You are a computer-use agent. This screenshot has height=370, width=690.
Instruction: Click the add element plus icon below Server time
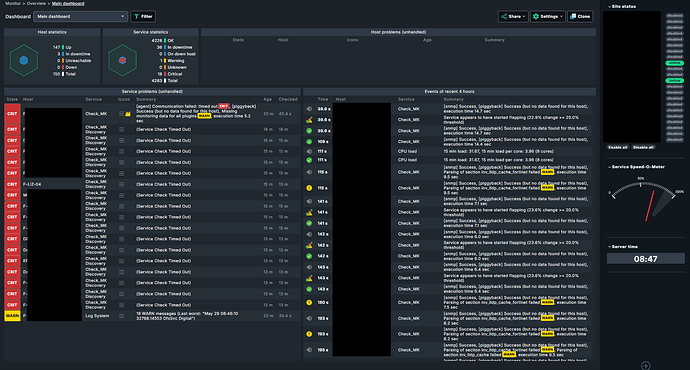coord(646,366)
